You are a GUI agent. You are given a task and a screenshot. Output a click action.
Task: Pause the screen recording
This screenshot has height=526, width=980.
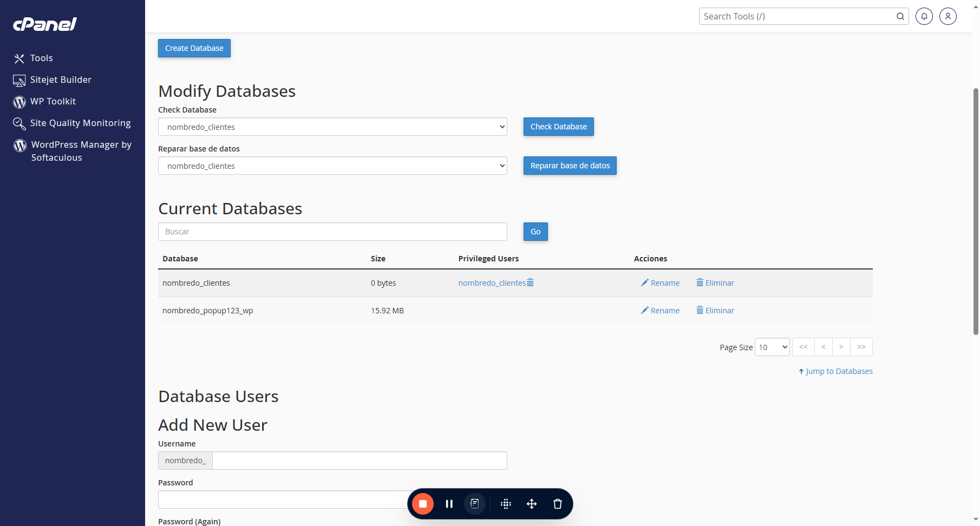click(x=449, y=504)
